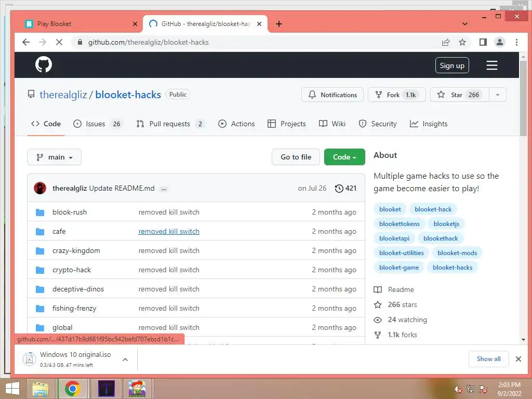
Task: Open the Projects tab
Action: [x=287, y=124]
